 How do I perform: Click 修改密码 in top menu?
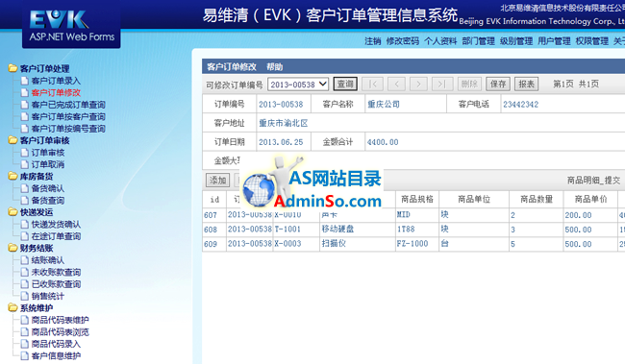tap(403, 41)
